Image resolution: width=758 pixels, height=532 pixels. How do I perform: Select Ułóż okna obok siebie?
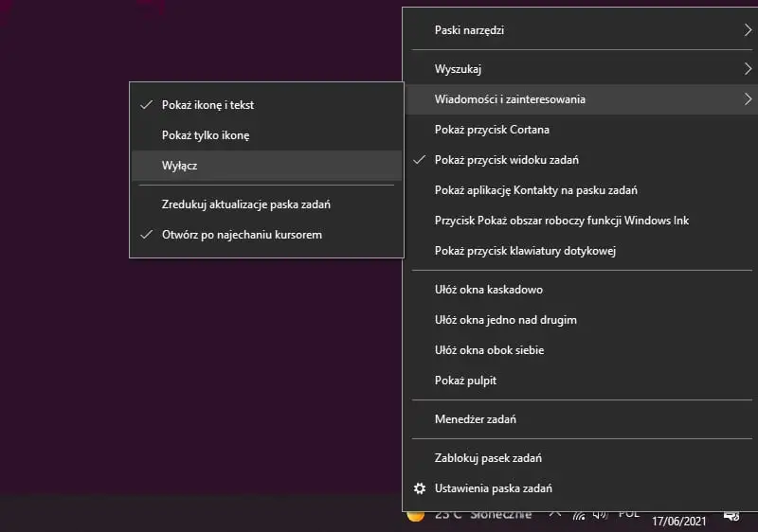pyautogui.click(x=580, y=350)
